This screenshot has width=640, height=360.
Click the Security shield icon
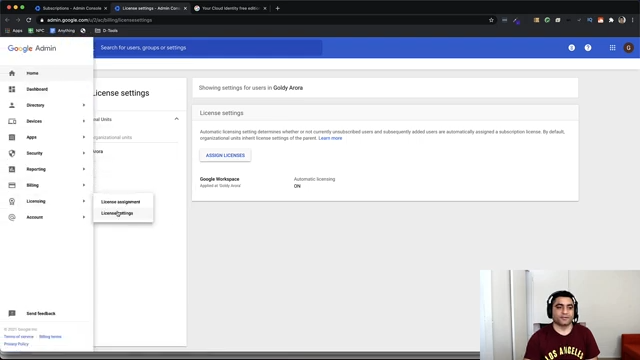point(12,153)
